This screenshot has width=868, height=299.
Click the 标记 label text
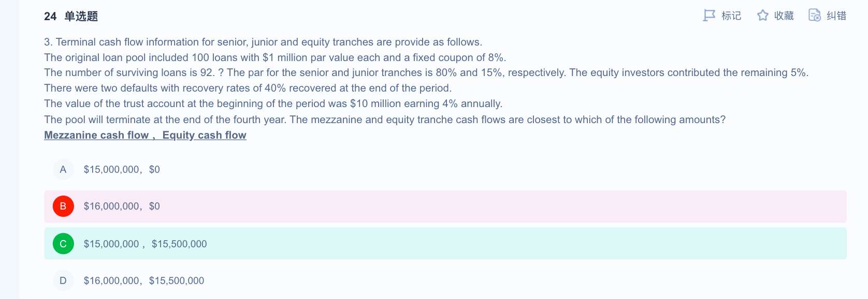pos(731,16)
